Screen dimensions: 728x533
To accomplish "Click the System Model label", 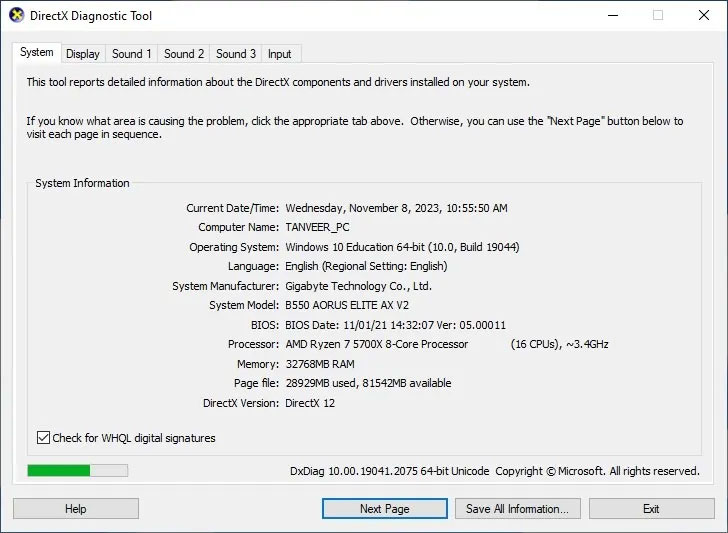I will [244, 306].
